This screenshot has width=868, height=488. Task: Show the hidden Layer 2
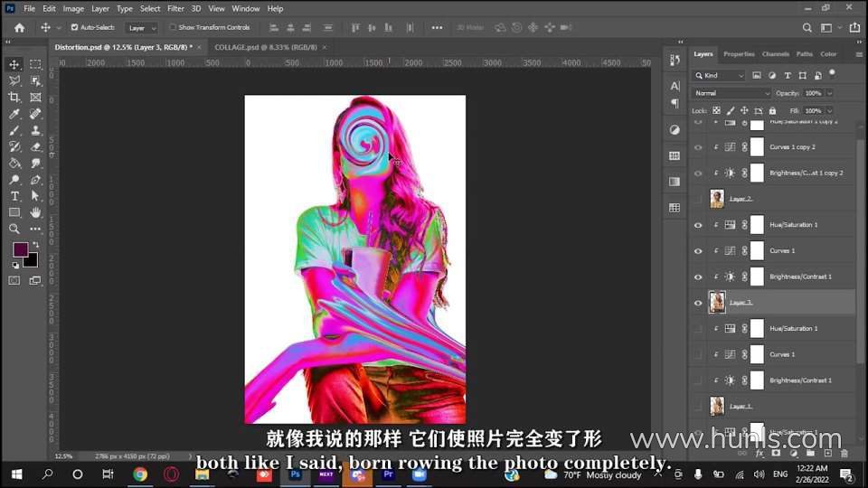point(697,199)
